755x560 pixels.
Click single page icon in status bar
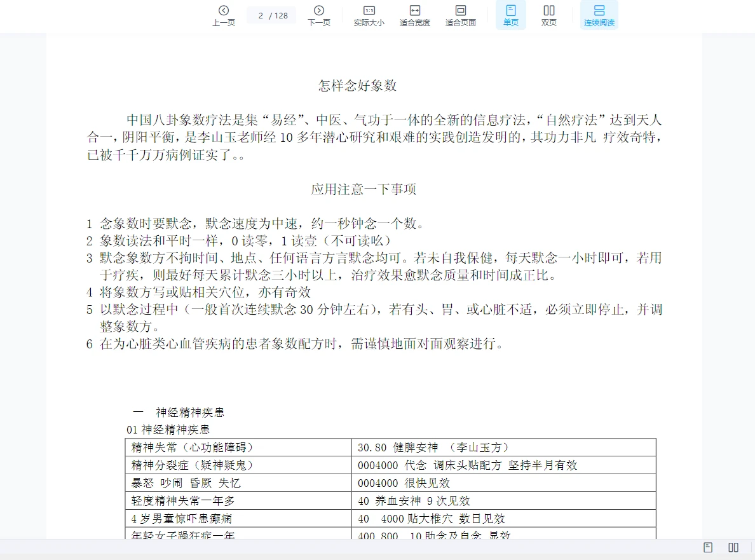pyautogui.click(x=708, y=547)
